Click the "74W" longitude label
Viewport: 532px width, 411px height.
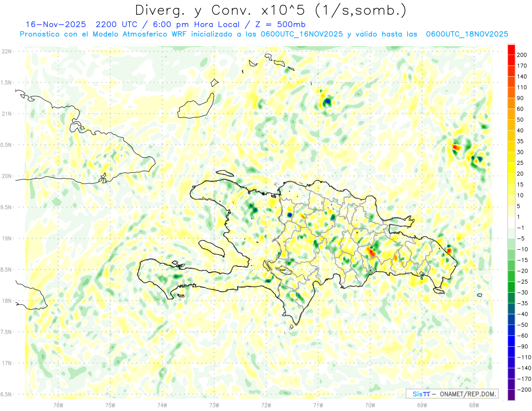coord(162,404)
